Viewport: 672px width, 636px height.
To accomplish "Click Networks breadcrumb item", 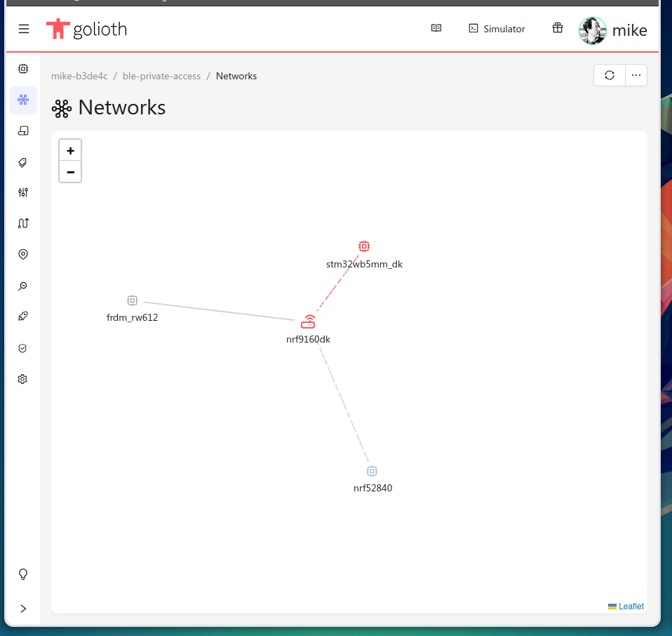I will (x=236, y=76).
